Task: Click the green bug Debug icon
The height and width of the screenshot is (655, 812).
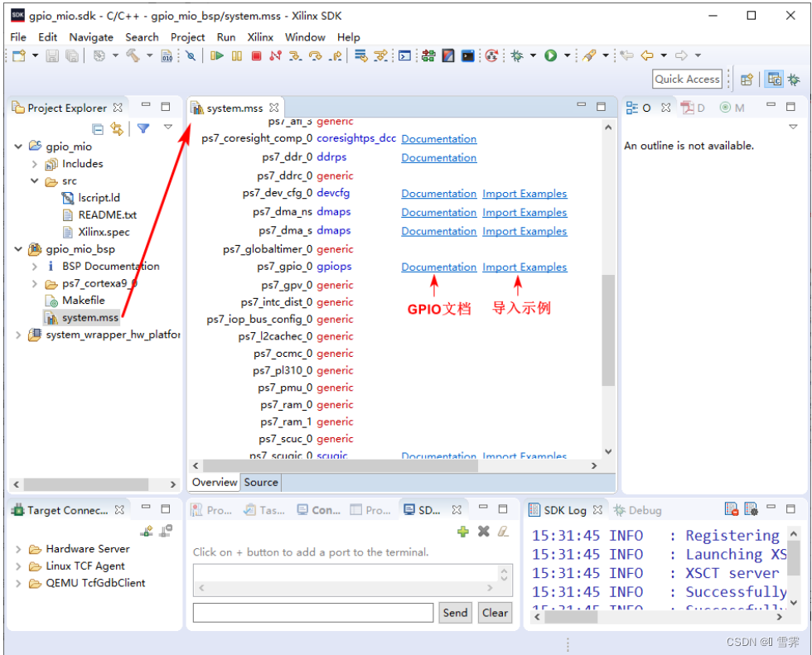Action: (517, 55)
